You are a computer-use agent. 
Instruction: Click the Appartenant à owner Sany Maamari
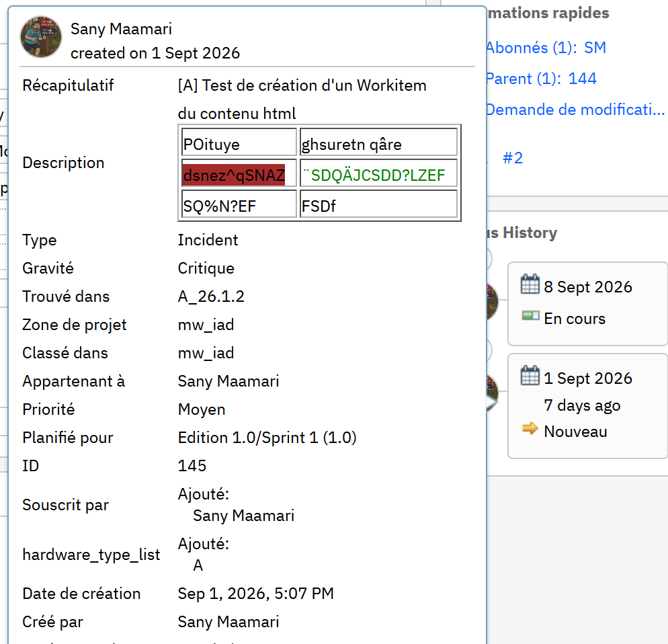(228, 381)
